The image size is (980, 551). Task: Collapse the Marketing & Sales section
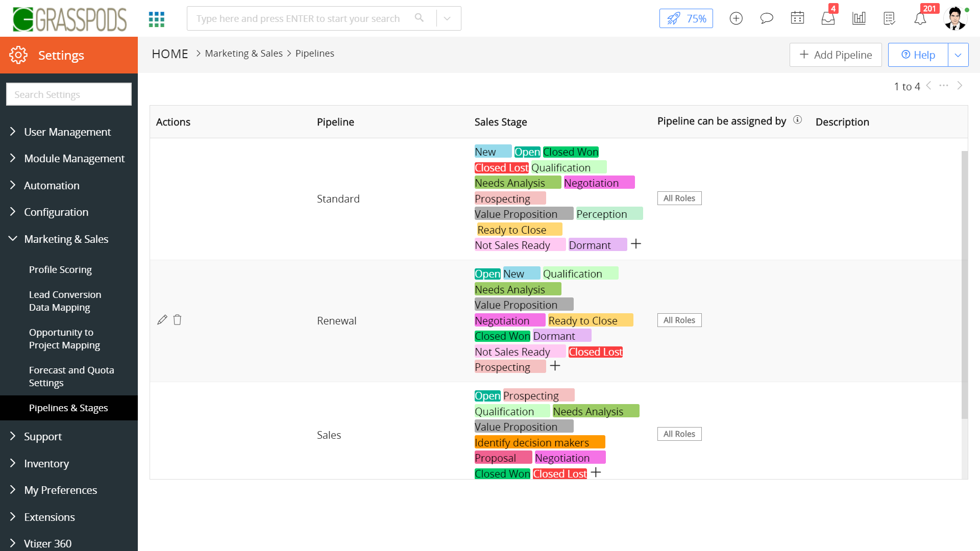(66, 239)
